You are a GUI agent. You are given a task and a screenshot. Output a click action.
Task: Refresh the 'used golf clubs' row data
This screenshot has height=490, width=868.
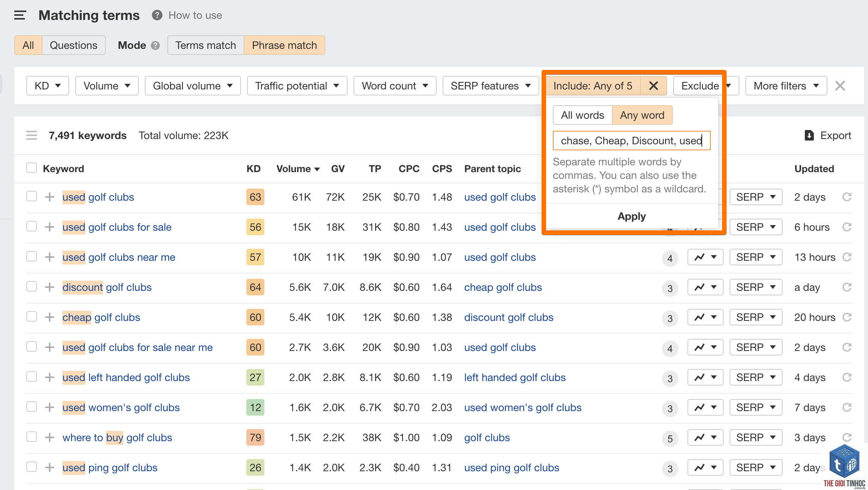[x=847, y=197]
